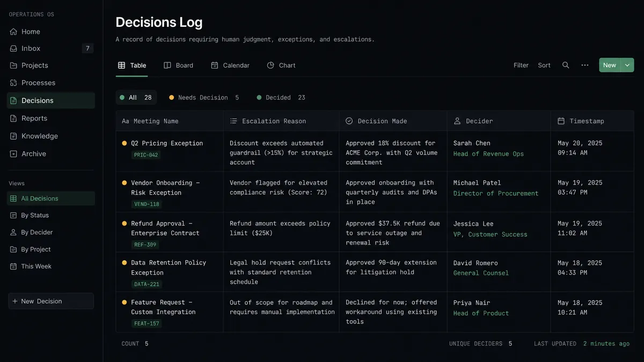Click the 2 minutes ago timestamp
The height and width of the screenshot is (362, 644).
(606, 344)
